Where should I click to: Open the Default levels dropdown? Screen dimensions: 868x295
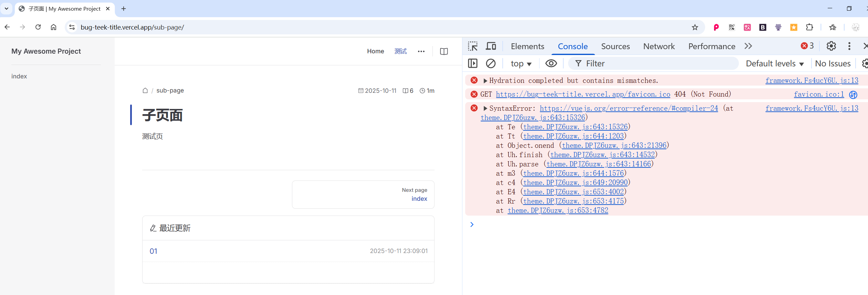[x=775, y=64]
